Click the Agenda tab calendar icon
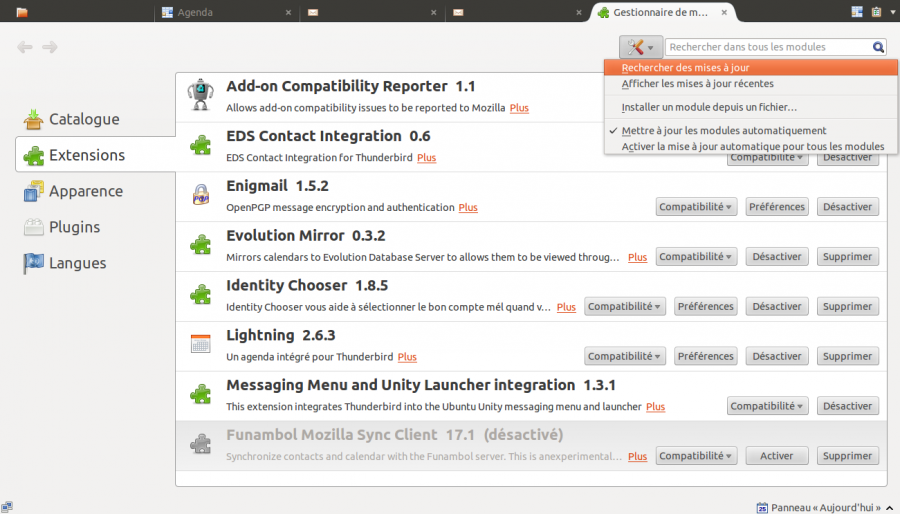Screen dimensions: 900x514 coord(168,12)
